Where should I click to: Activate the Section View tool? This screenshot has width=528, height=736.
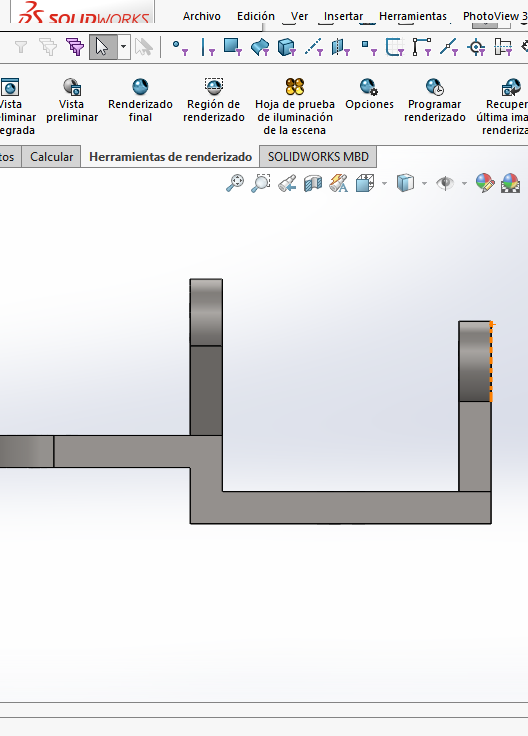point(313,183)
